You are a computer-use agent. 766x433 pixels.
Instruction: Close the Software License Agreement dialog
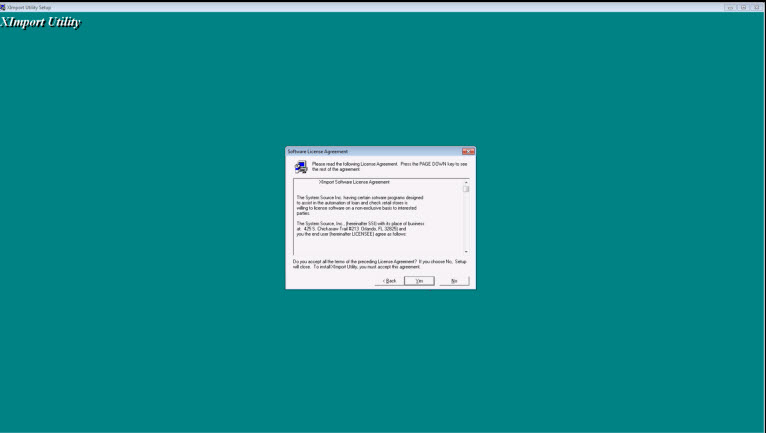(468, 152)
